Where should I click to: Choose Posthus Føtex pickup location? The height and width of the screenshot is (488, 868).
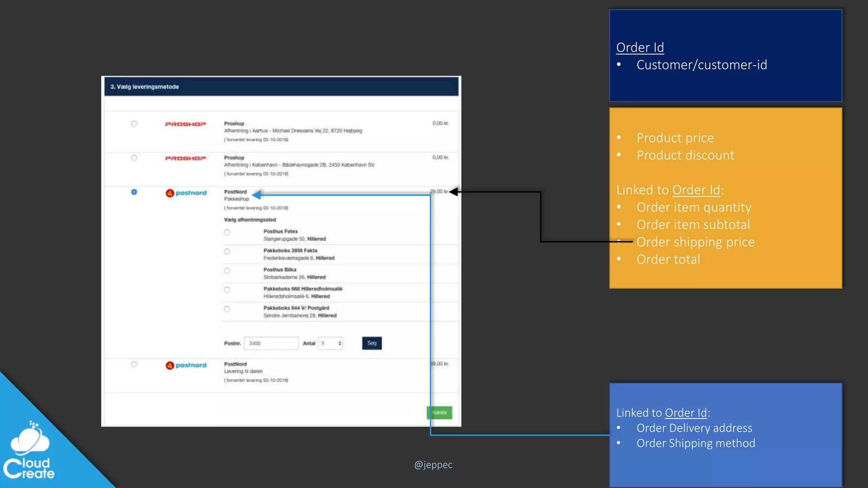(x=227, y=232)
